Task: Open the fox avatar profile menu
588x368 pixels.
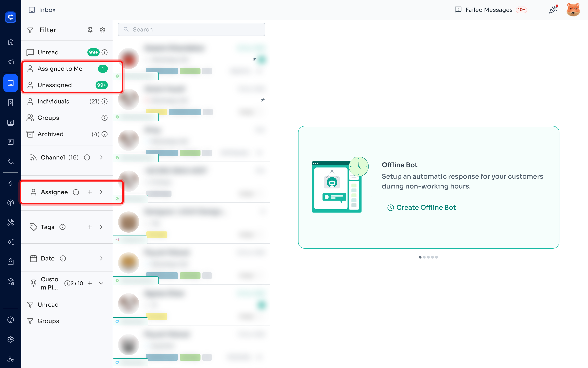Action: [573, 10]
